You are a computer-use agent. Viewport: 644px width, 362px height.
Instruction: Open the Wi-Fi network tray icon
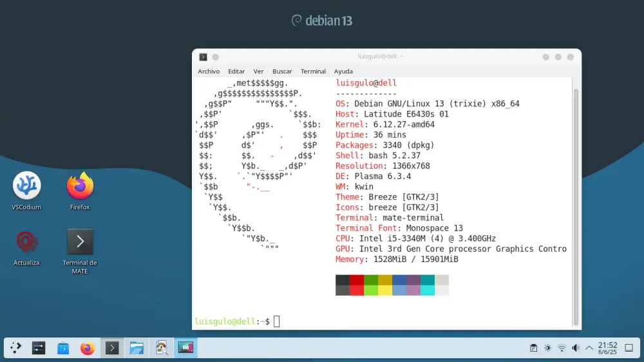point(562,348)
